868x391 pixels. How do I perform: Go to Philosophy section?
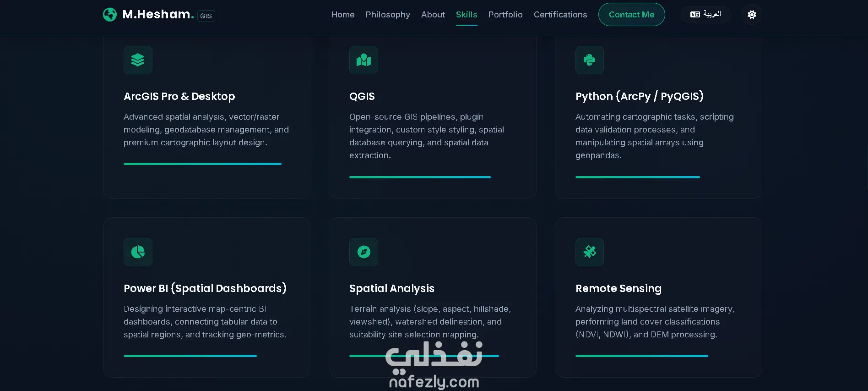pos(388,15)
